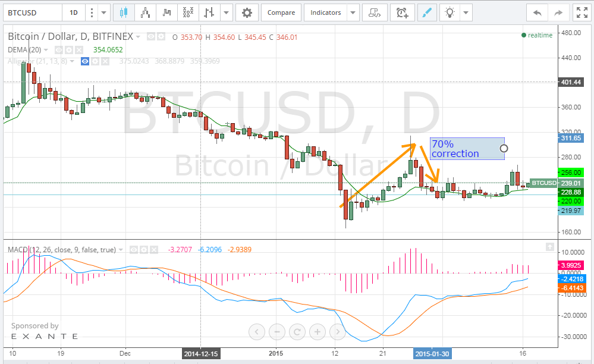The height and width of the screenshot is (364, 594).
Task: Open the Bitcoin / Dollar title dropdown
Action: coord(138,36)
